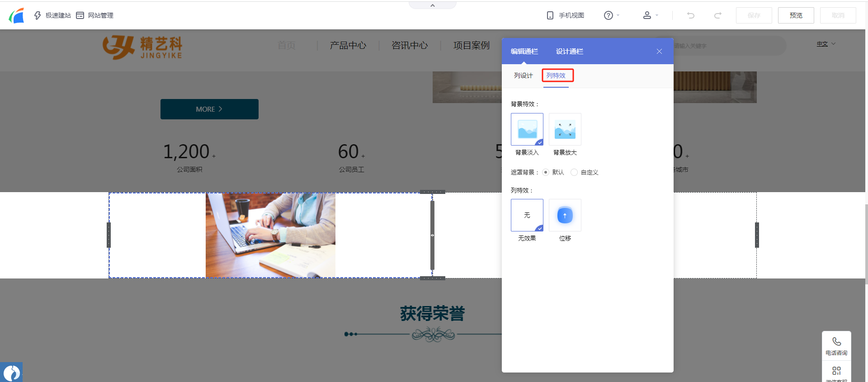Screen dimensions: 868x382
Task: Click the 1,200 statistic number
Action: (186, 151)
